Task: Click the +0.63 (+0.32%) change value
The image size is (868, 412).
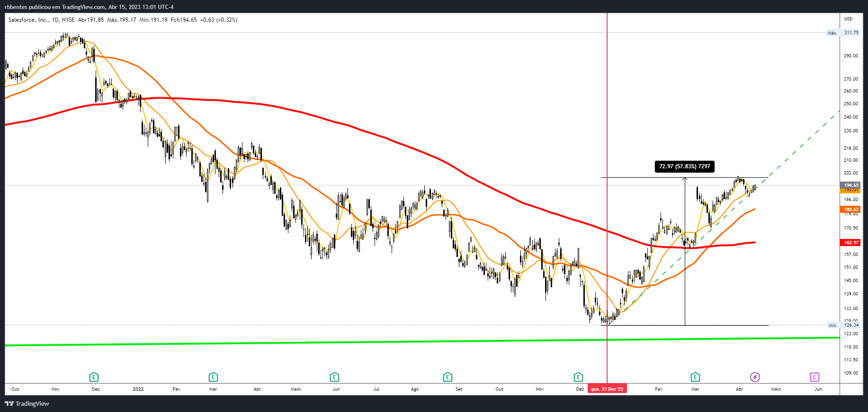Action: 219,20
